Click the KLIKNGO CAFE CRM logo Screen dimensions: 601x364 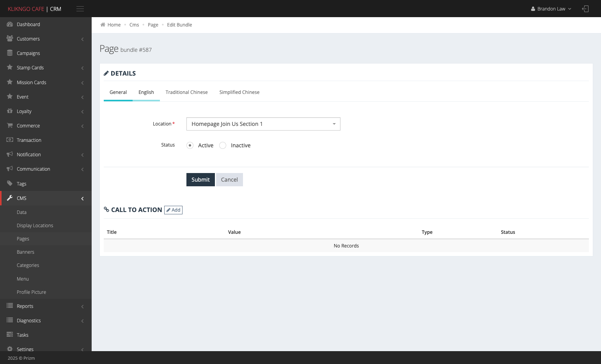tap(34, 9)
